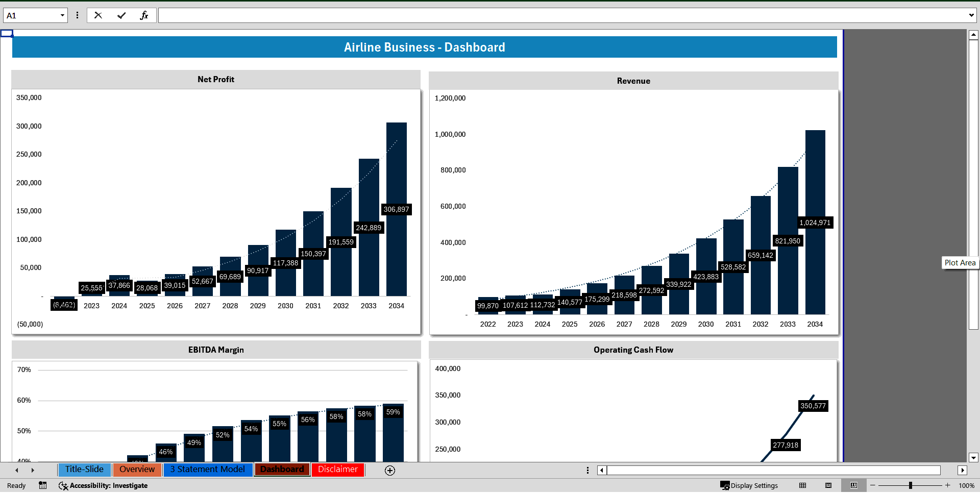
Task: Cancel formula entry with the X icon
Action: tap(98, 15)
